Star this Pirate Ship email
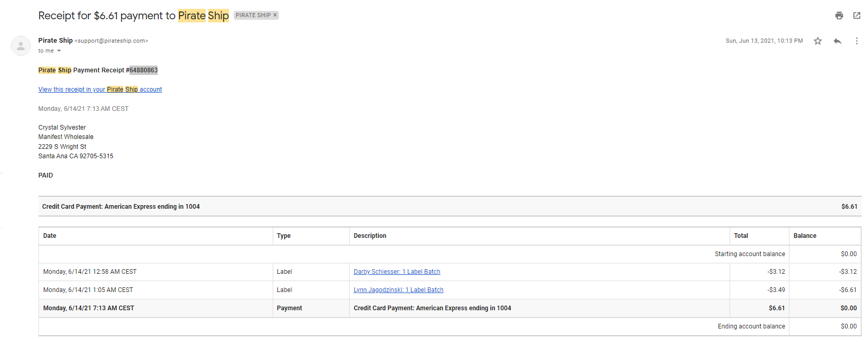 pos(818,41)
